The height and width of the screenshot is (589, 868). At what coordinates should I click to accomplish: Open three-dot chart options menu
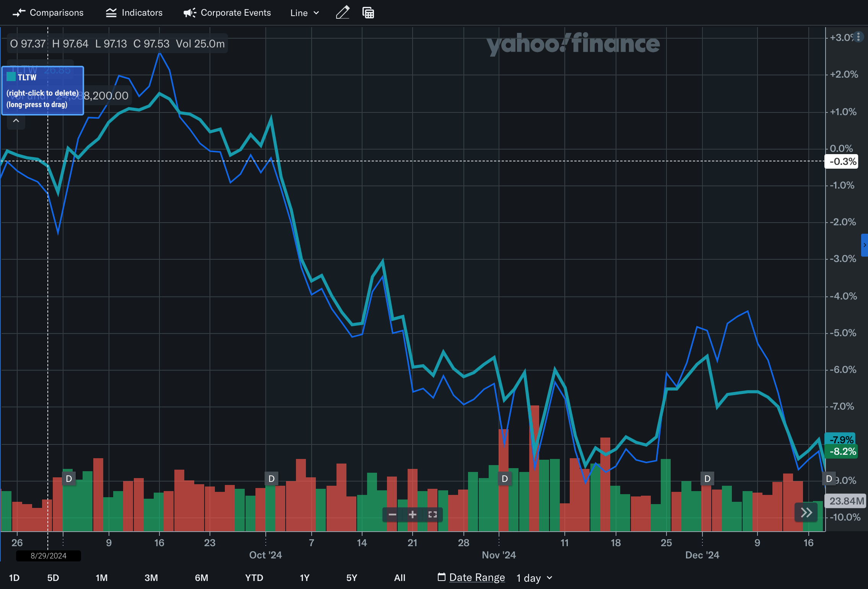(858, 37)
